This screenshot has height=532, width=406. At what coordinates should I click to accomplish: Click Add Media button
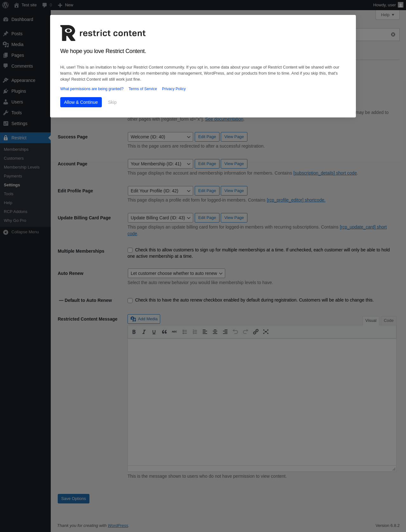(144, 319)
